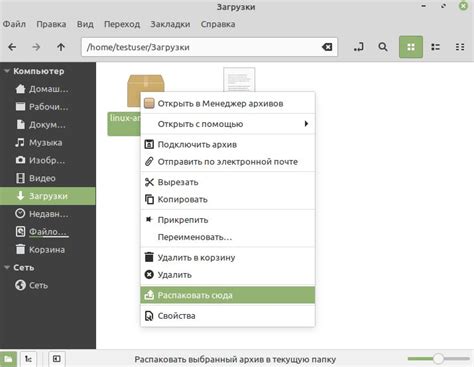
Task: Maximize the Загрузки window
Action: click(x=443, y=6)
